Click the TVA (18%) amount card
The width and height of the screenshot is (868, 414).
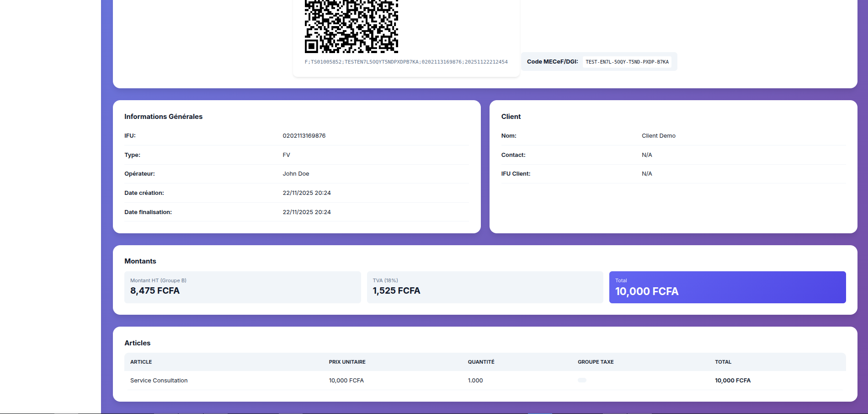[x=485, y=287]
